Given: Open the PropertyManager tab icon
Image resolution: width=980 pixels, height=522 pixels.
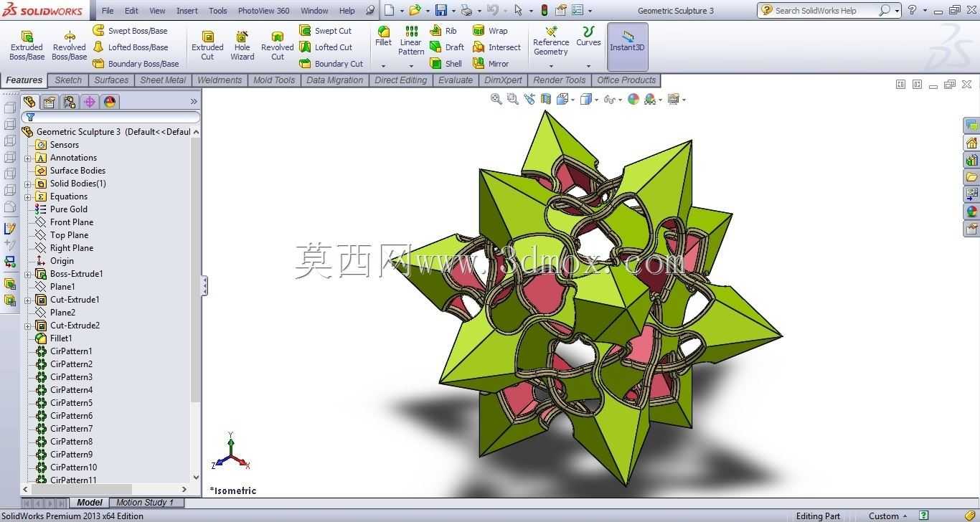Looking at the screenshot, I should point(50,102).
